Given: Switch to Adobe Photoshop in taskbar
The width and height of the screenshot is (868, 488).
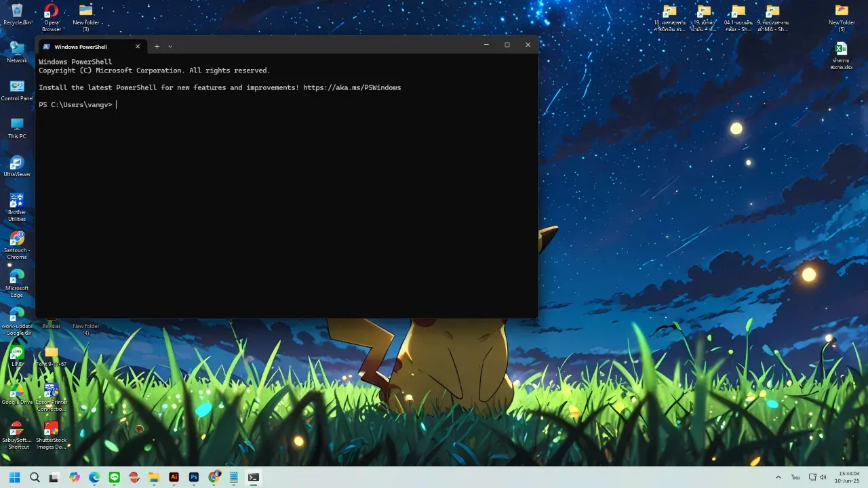Looking at the screenshot, I should 194,477.
